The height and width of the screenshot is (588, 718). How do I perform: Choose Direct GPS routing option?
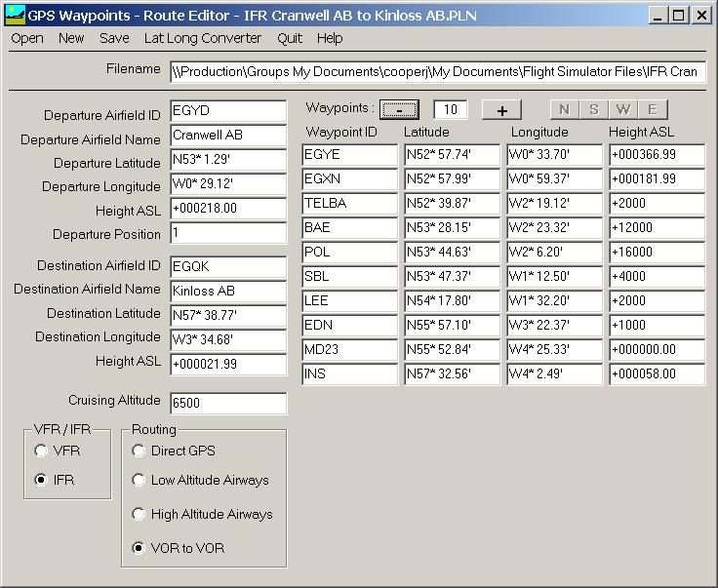click(139, 451)
